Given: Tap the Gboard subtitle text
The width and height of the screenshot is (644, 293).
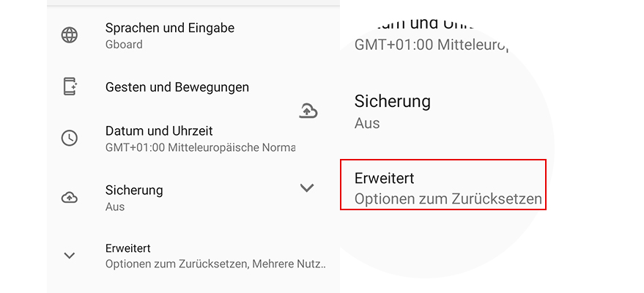Looking at the screenshot, I should 124,45.
